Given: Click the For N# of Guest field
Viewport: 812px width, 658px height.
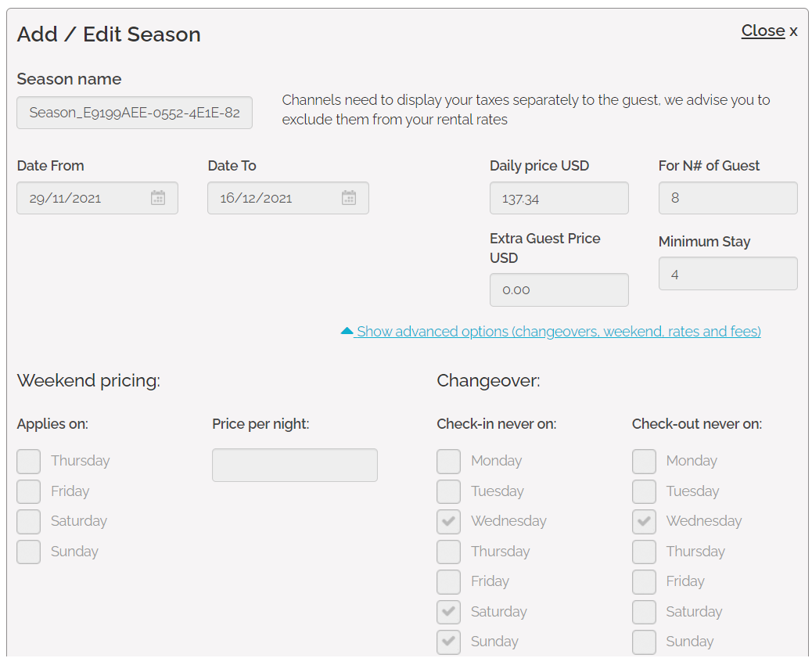Looking at the screenshot, I should click(x=728, y=199).
